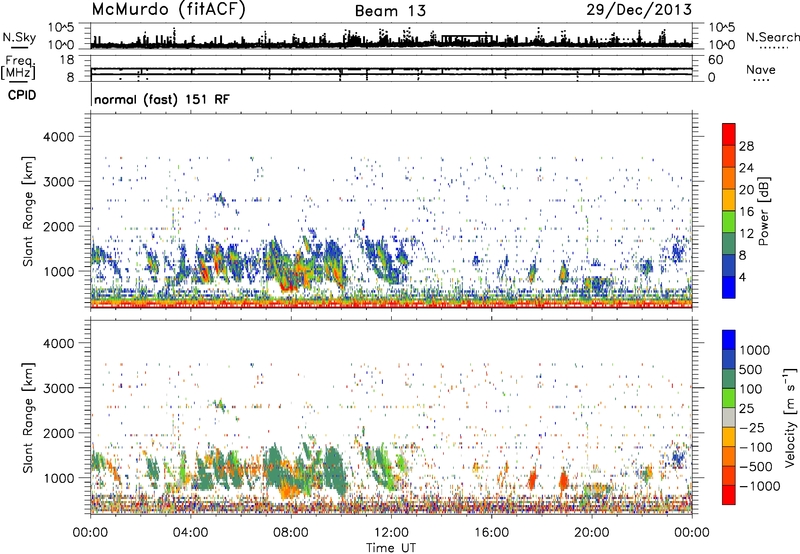800x554 pixels.
Task: Click the 28 tick on power colorbar
Action: pyautogui.click(x=746, y=146)
